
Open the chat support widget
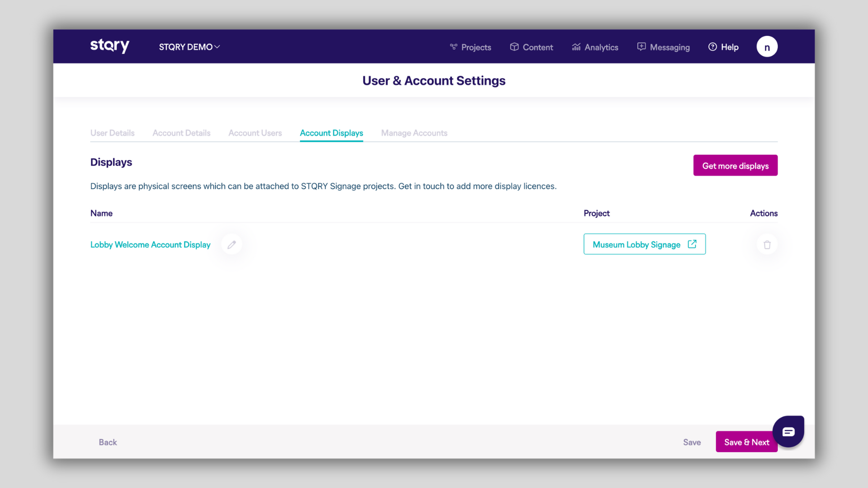point(788,432)
